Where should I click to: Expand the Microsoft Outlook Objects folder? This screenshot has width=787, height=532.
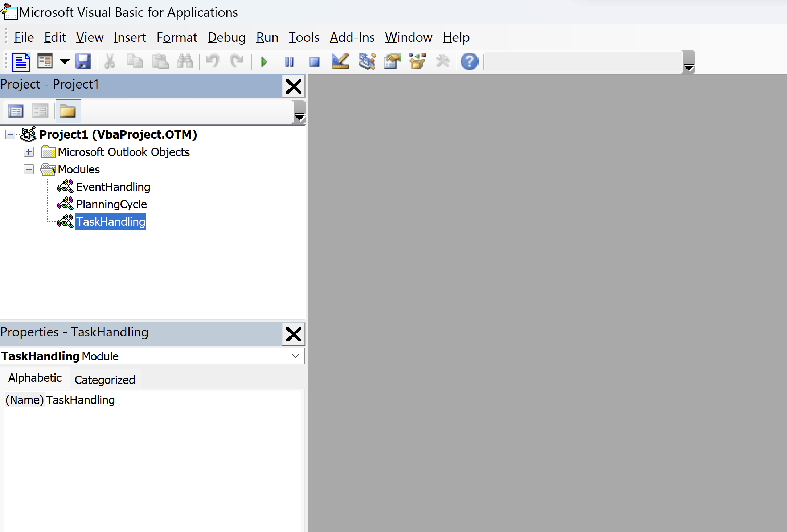[x=29, y=152]
